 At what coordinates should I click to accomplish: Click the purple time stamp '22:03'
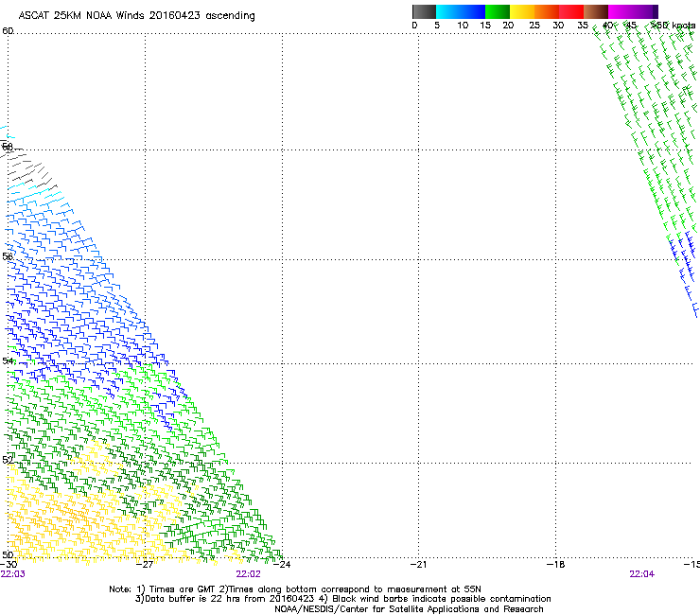[x=13, y=574]
